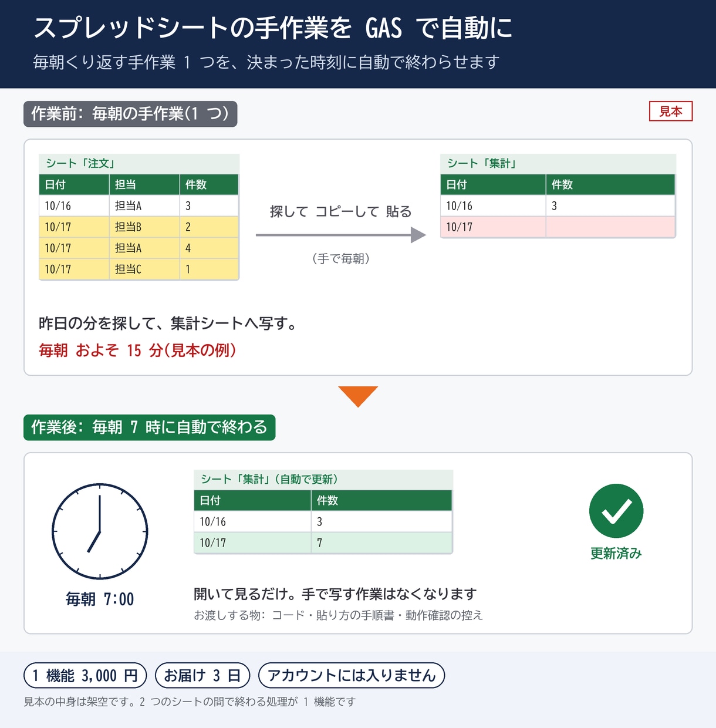This screenshot has width=716, height=728.
Task: Click the value 7 in the updated sheet
Action: [381, 542]
